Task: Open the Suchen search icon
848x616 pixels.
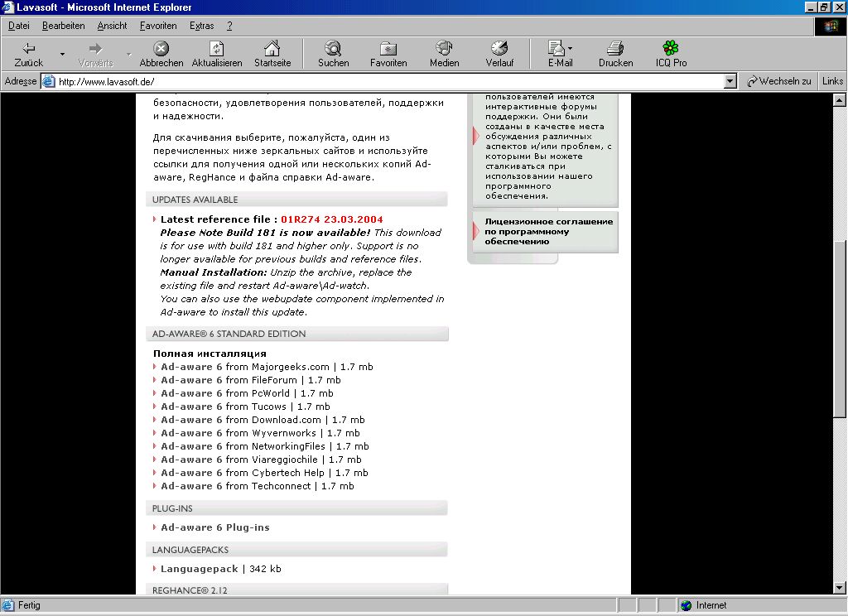Action: (x=333, y=49)
